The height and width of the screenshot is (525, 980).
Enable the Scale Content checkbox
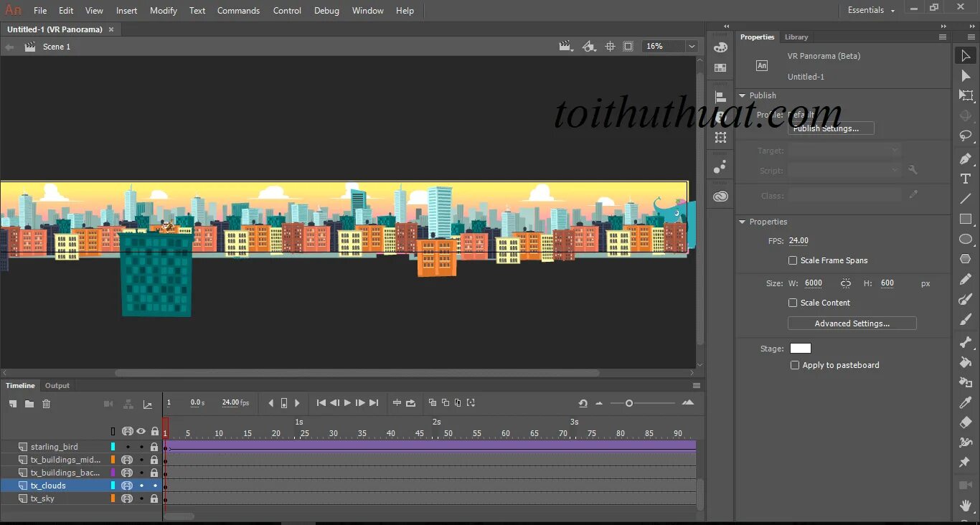click(793, 302)
